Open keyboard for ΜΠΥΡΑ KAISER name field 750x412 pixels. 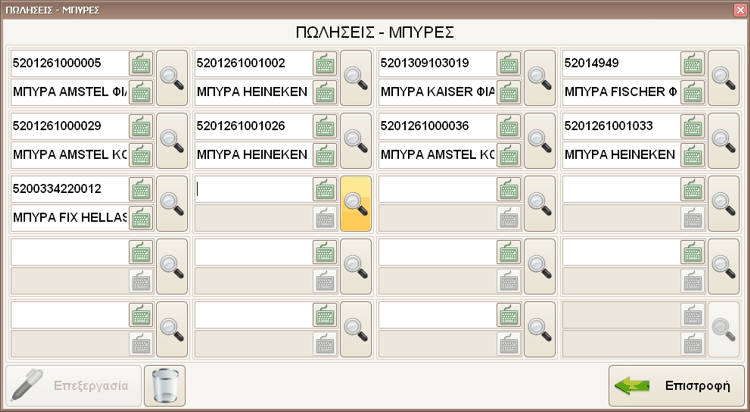(508, 92)
